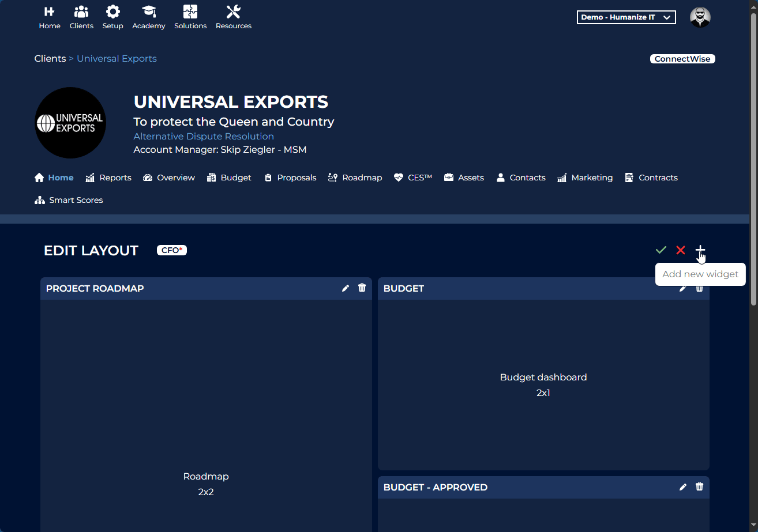This screenshot has height=532, width=758.
Task: Click the vertical page scrollbar
Action: (x=753, y=159)
